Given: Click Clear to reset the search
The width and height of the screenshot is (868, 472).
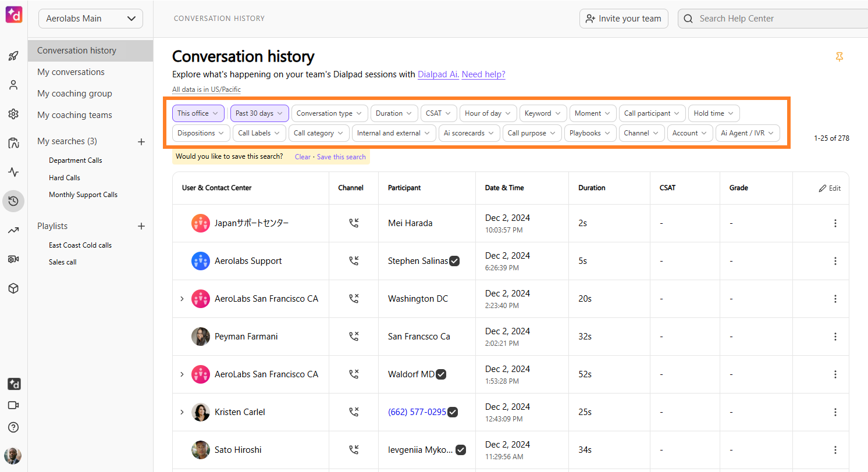Looking at the screenshot, I should point(303,157).
